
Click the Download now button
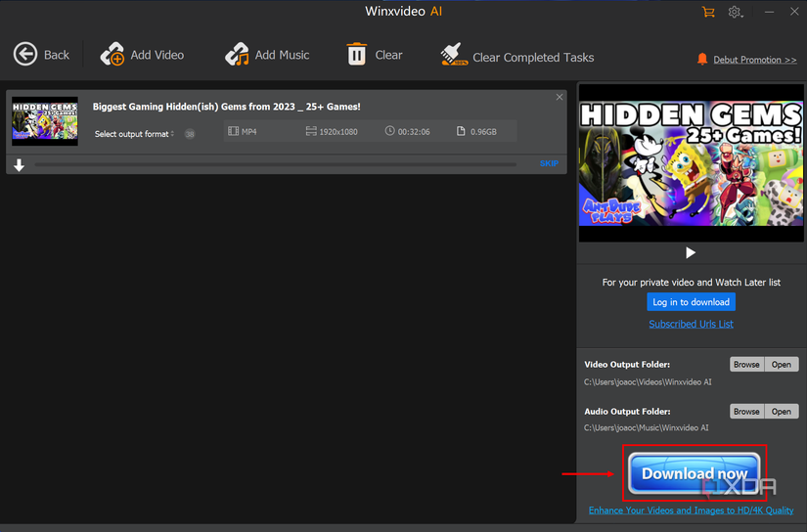pyautogui.click(x=695, y=473)
